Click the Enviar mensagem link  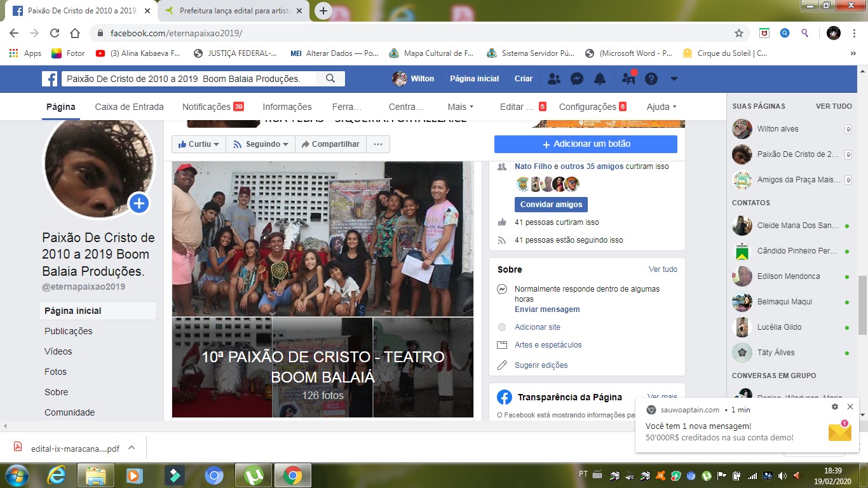(x=547, y=309)
